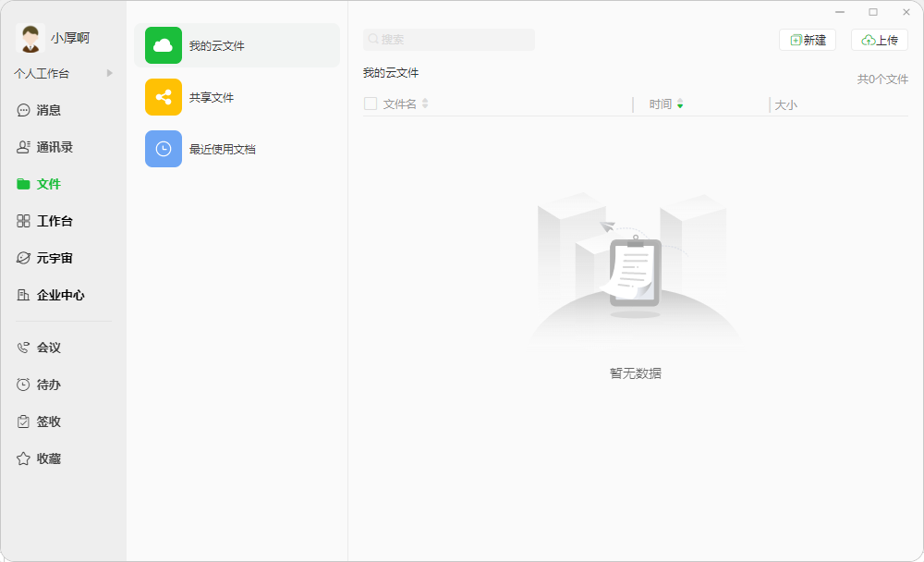The height and width of the screenshot is (562, 924).
Task: Minimize the window
Action: (840, 12)
